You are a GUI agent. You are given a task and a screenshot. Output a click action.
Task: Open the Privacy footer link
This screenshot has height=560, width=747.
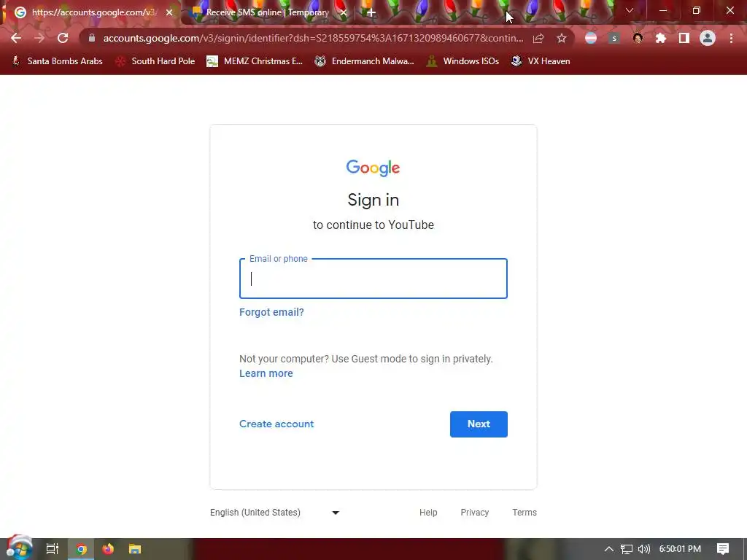click(x=474, y=513)
